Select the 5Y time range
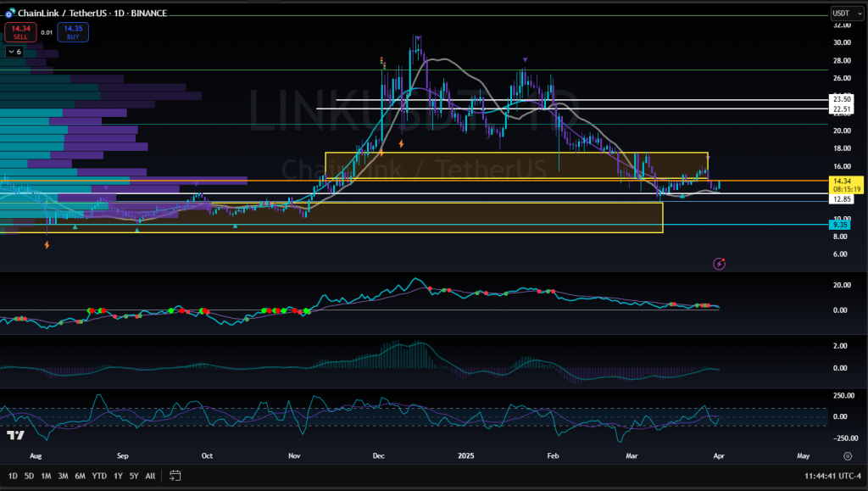The height and width of the screenshot is (491, 868). click(134, 476)
